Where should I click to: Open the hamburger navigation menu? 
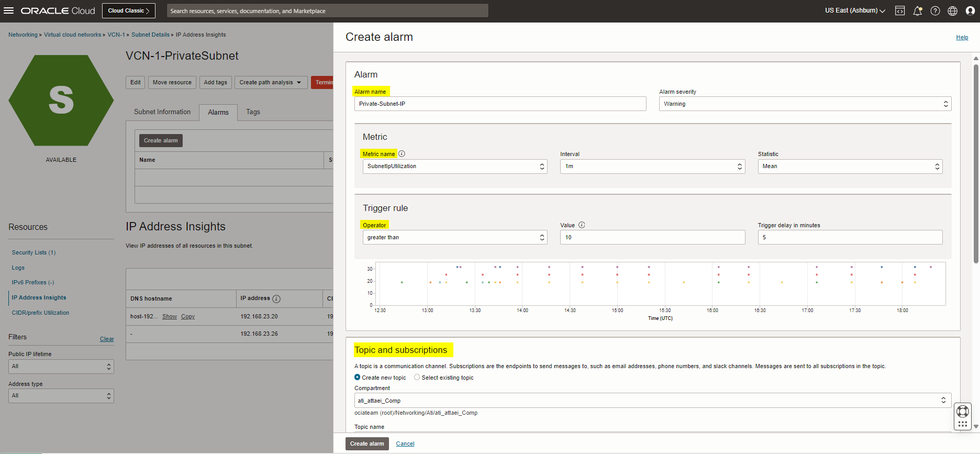point(9,10)
